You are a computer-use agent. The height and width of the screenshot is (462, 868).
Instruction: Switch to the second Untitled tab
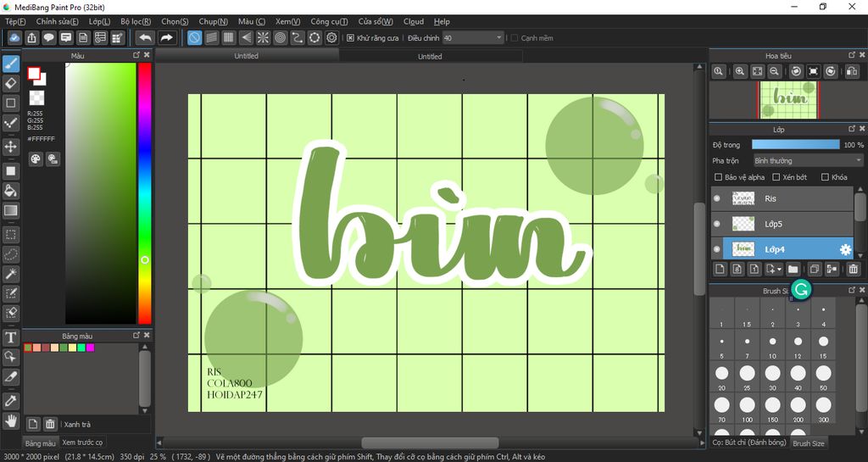click(x=430, y=57)
